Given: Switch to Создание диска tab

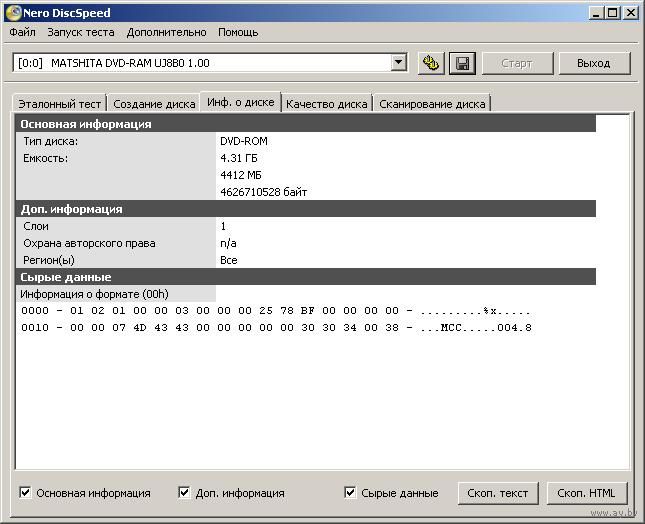Looking at the screenshot, I should (154, 104).
